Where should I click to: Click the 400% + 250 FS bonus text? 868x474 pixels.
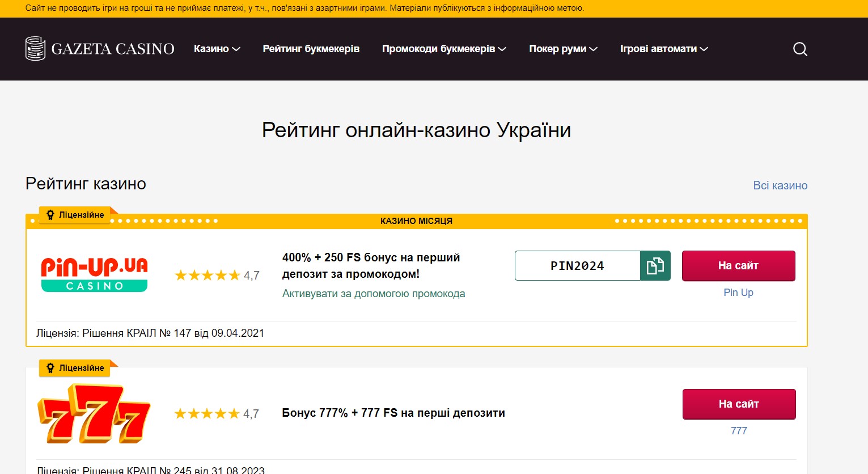click(371, 265)
